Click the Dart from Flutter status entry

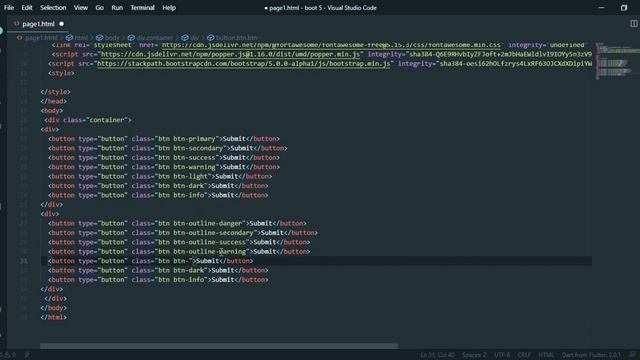[x=591, y=355]
